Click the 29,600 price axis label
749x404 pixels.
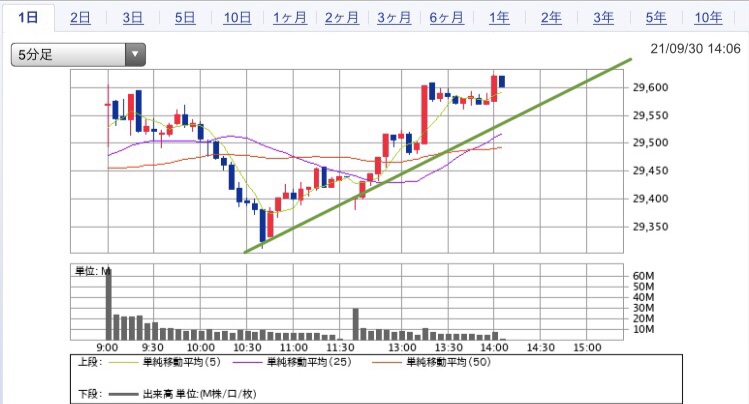point(650,87)
